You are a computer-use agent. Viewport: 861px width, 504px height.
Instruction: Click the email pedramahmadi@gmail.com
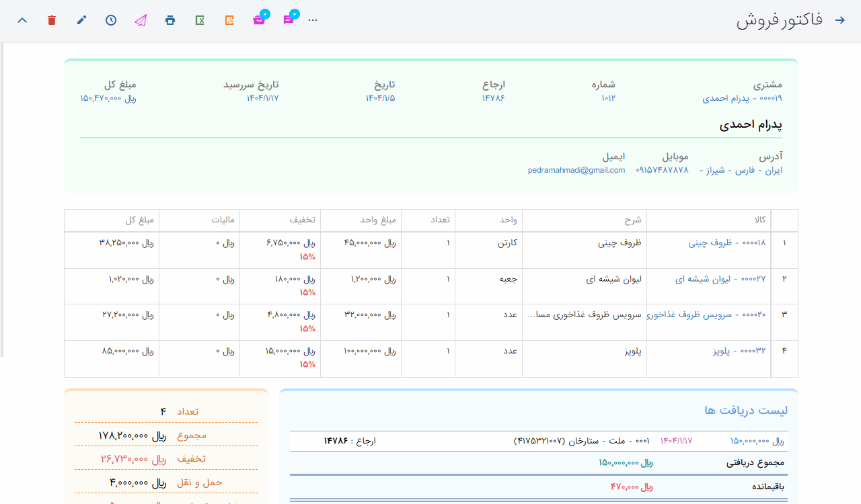pos(576,170)
